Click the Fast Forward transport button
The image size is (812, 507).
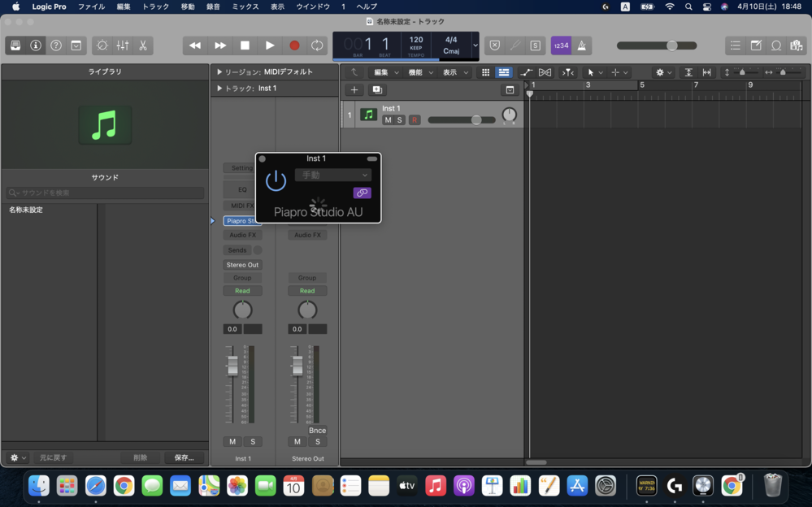[220, 45]
